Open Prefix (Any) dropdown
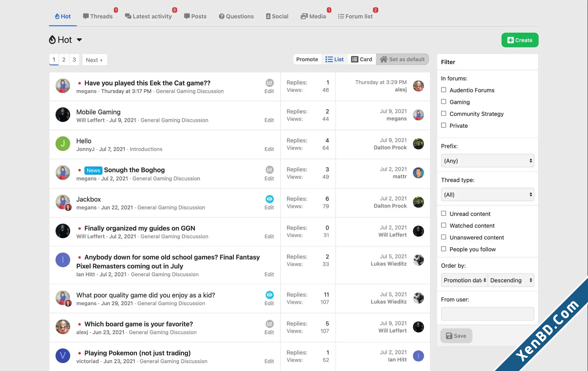The image size is (588, 371). point(487,161)
